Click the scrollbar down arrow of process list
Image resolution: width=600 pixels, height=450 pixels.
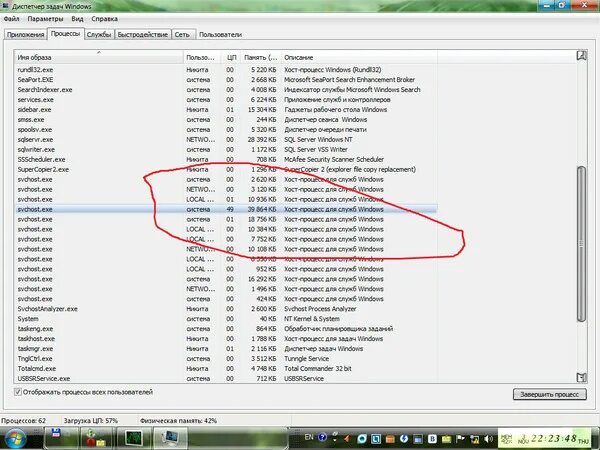tap(581, 377)
